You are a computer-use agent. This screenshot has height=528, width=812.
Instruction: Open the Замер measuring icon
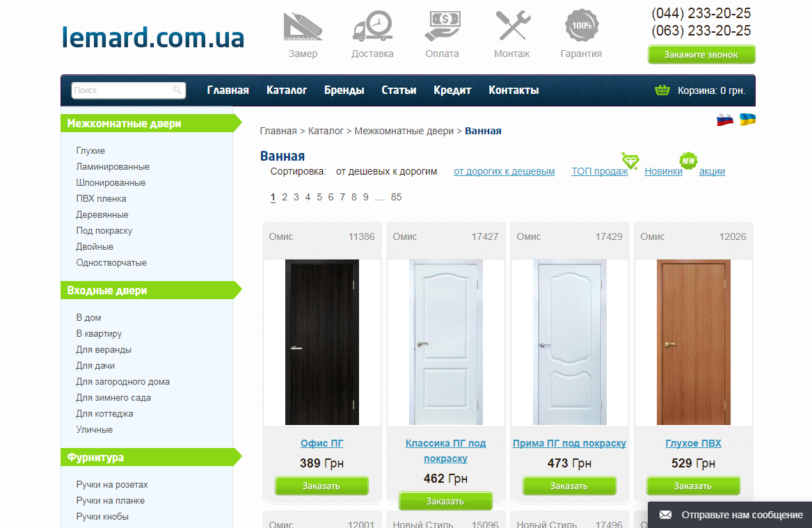(303, 27)
